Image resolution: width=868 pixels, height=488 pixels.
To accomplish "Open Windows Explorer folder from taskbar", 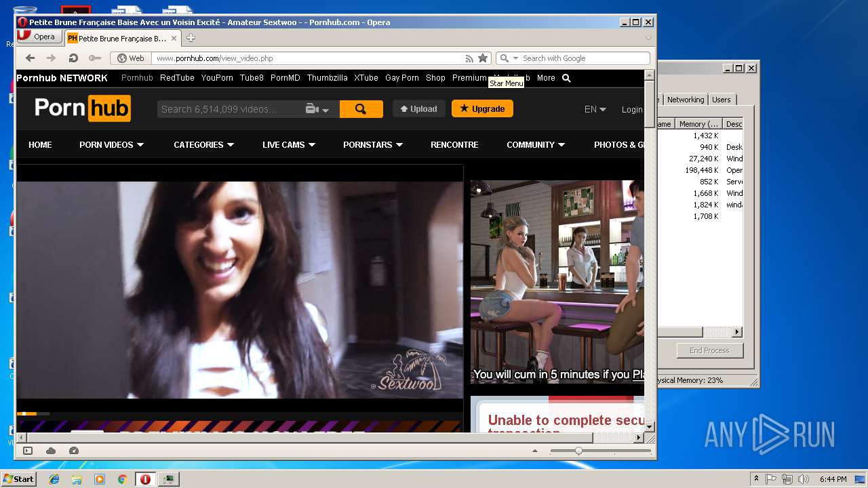I will (x=77, y=479).
